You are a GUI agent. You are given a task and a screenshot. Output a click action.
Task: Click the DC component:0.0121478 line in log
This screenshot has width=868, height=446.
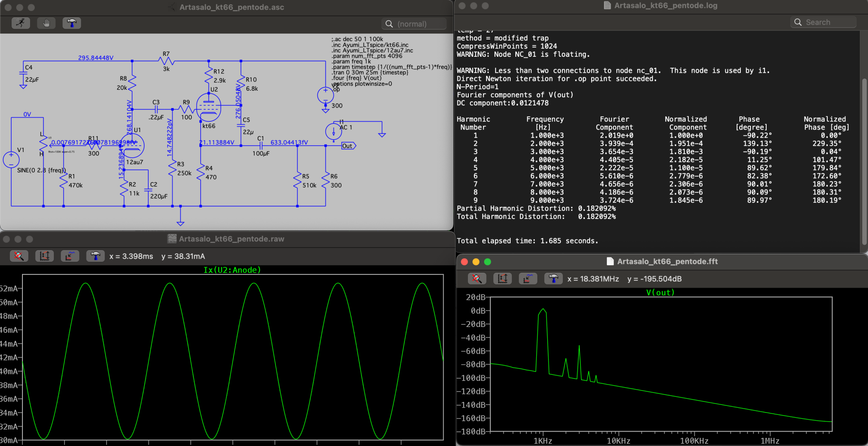tap(503, 103)
